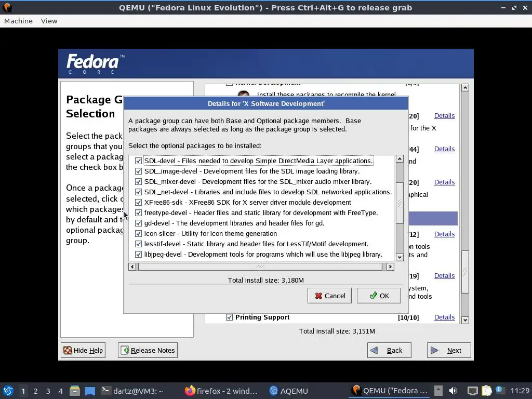
Task: Open Details link next to the [44] group
Action: click(x=444, y=149)
